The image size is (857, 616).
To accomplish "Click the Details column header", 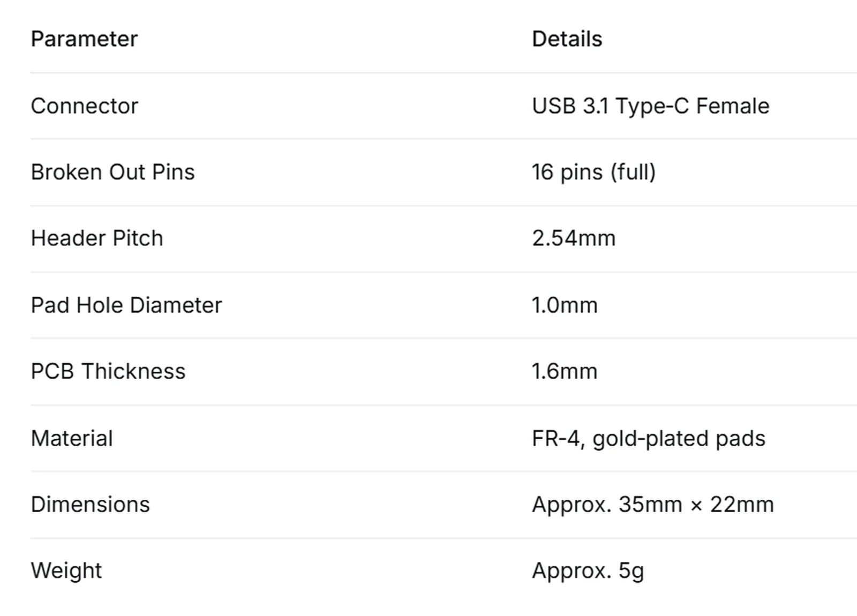I will (x=567, y=39).
